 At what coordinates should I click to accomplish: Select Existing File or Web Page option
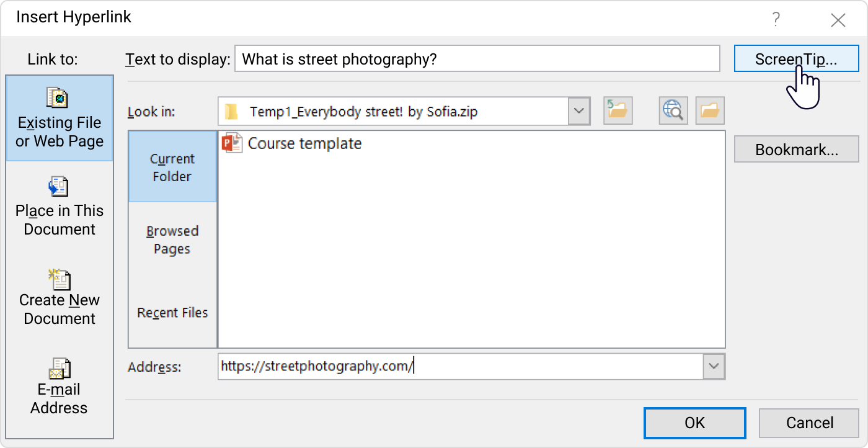[59, 119]
